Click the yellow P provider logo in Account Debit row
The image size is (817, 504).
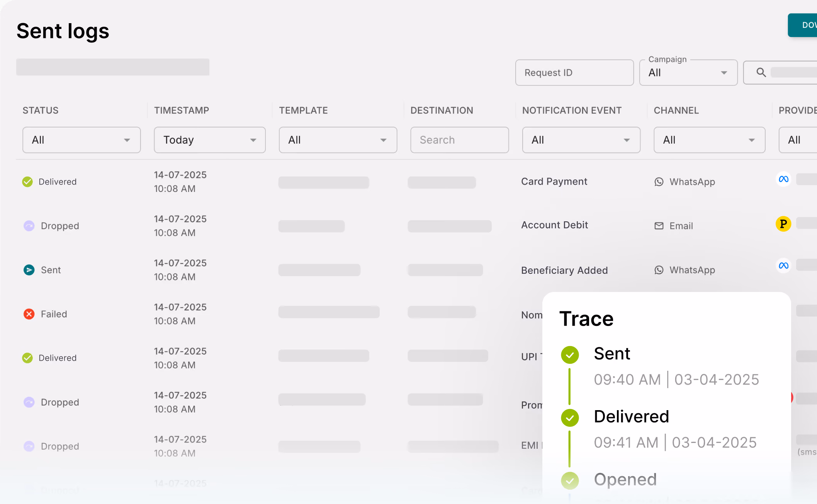783,224
